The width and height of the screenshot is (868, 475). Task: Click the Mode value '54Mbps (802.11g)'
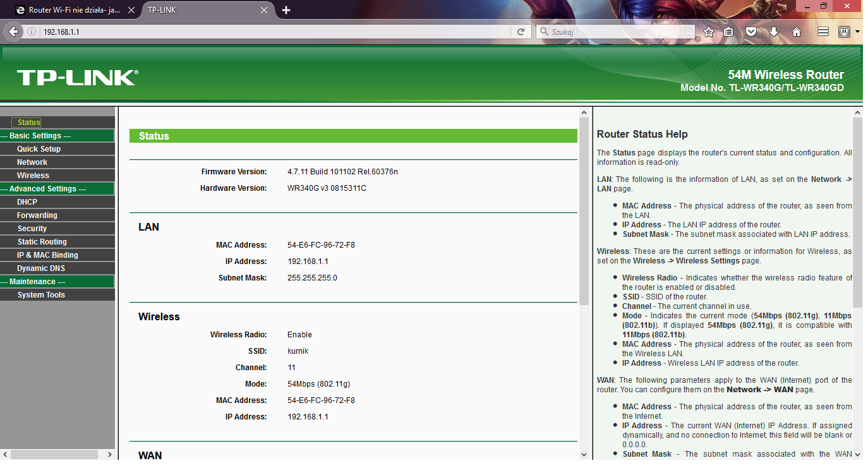tap(318, 384)
